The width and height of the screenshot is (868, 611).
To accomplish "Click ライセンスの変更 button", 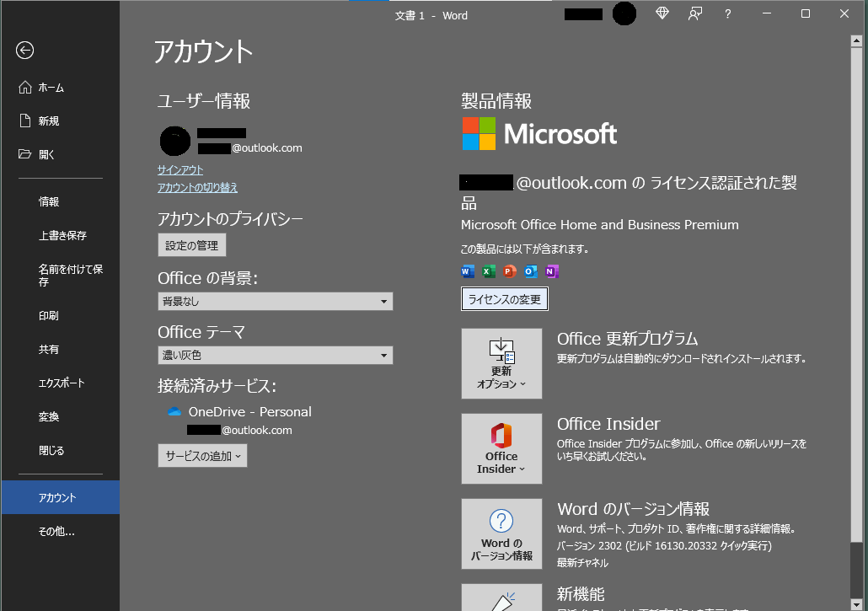I will point(504,299).
